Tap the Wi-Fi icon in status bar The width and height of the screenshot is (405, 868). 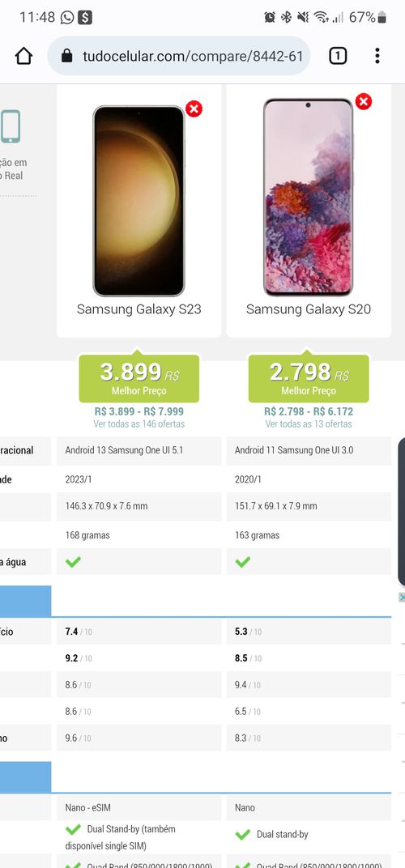321,18
